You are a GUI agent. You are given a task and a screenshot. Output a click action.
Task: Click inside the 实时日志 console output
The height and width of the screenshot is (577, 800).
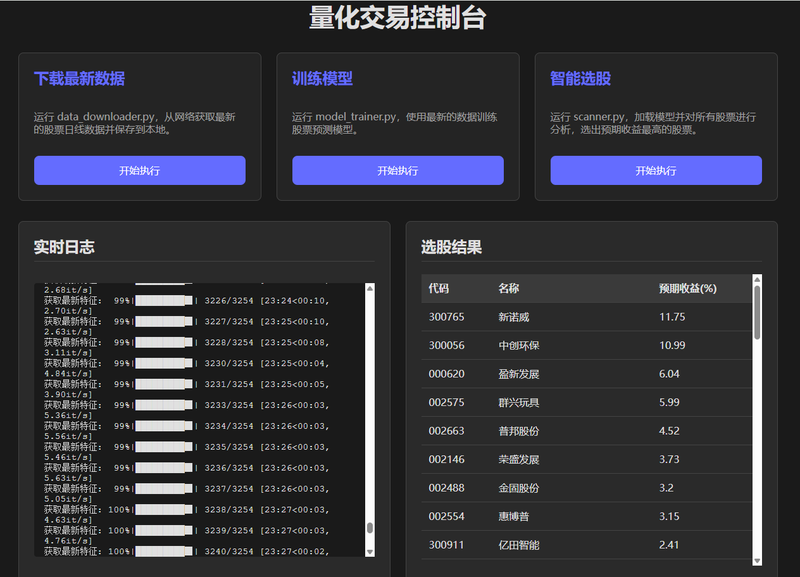click(200, 420)
